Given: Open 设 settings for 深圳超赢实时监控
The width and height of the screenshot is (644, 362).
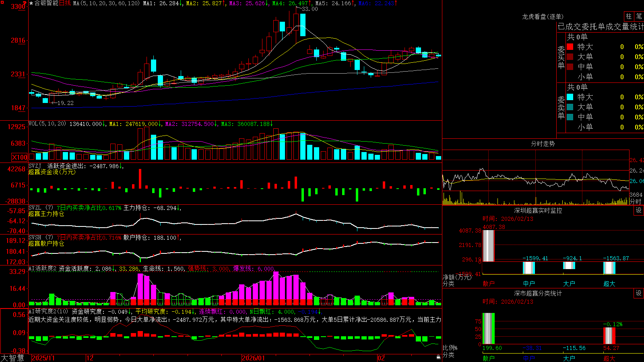Looking at the screenshot, I should 639,210.
